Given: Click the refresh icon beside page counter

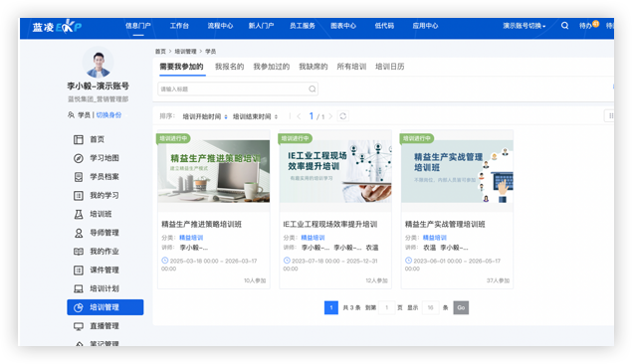Looking at the screenshot, I should [343, 116].
